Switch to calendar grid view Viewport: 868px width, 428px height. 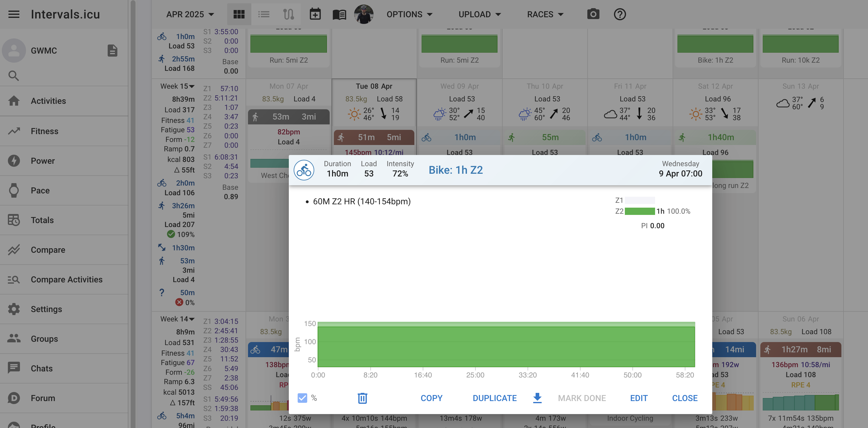coord(239,14)
